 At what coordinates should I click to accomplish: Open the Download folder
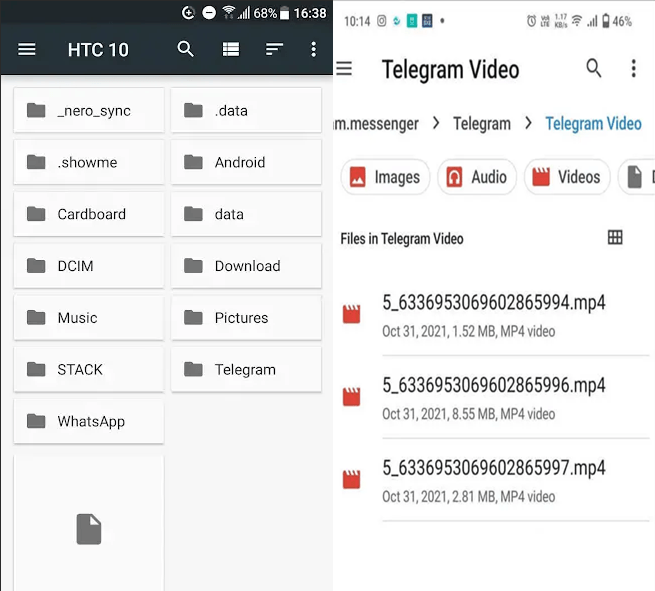click(x=246, y=266)
